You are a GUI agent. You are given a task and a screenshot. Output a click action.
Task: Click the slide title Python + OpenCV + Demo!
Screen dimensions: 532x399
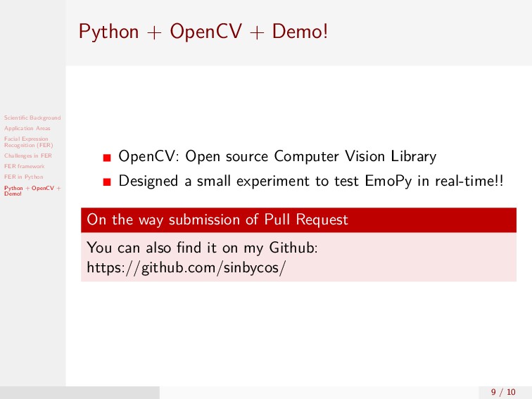point(203,32)
